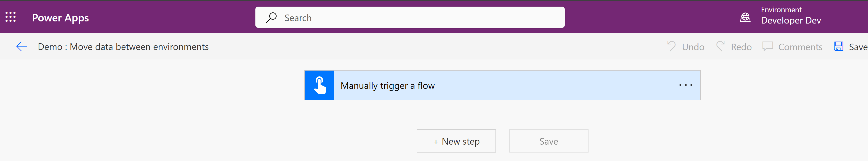Click the Undo toolbar label

point(693,47)
